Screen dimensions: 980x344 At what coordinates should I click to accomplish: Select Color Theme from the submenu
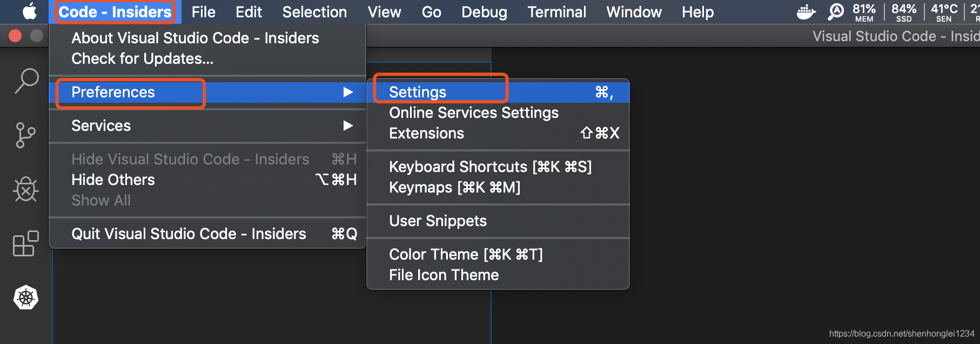point(466,254)
